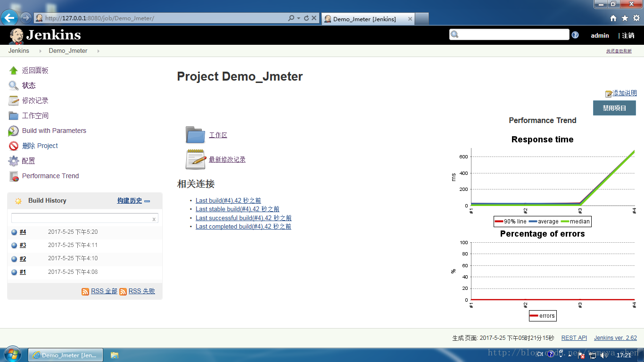Open the browser tools gear icon
This screenshot has height=362, width=644.
point(636,18)
